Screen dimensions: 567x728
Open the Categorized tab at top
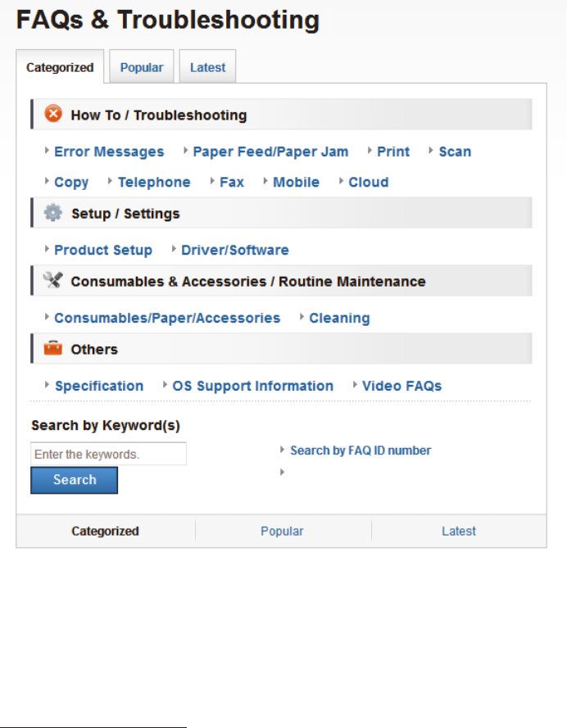point(60,68)
